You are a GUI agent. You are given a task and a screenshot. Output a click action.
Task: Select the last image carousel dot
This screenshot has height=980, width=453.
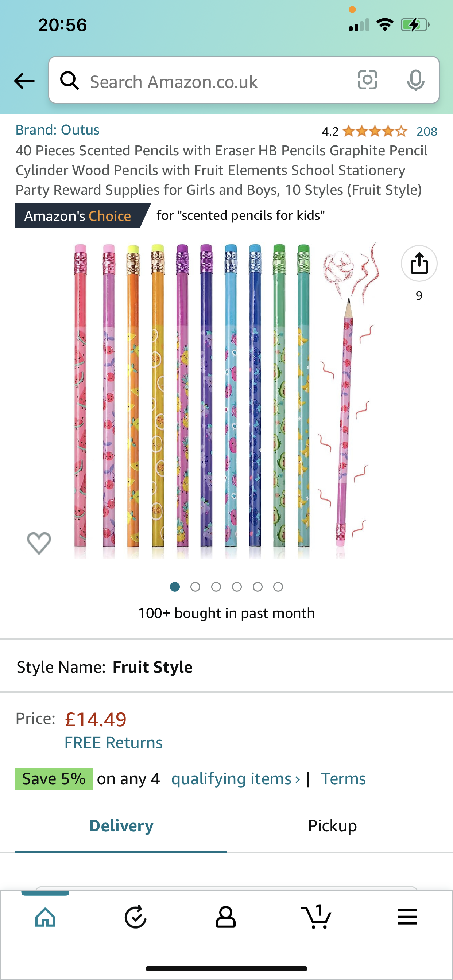278,587
